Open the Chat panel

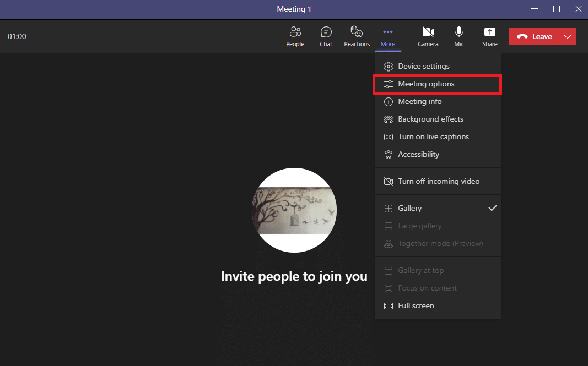click(326, 36)
